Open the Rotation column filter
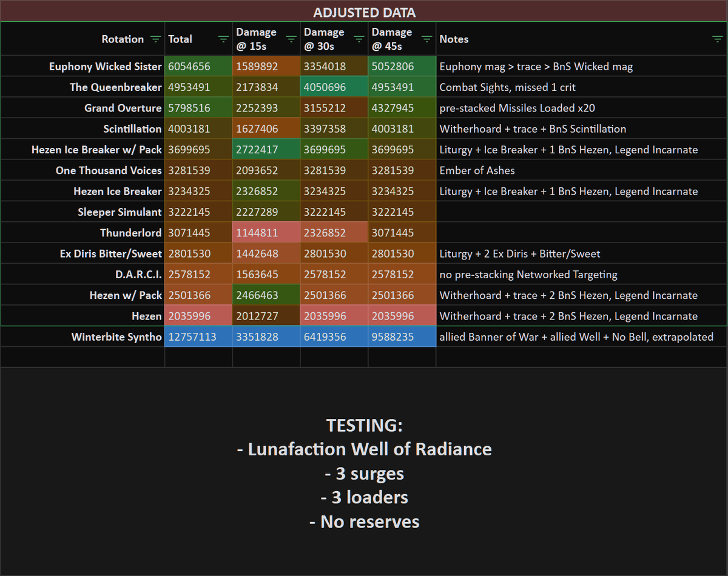Screen dimensions: 728x576 click(156, 39)
